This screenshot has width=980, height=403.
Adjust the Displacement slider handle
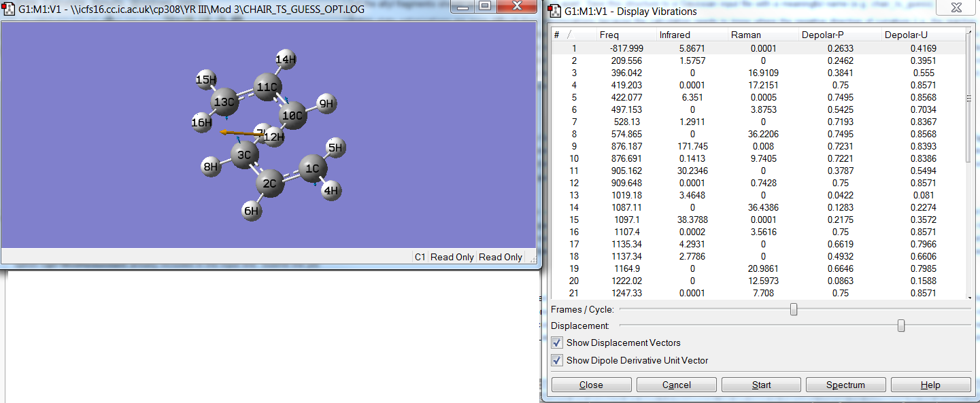pyautogui.click(x=901, y=326)
